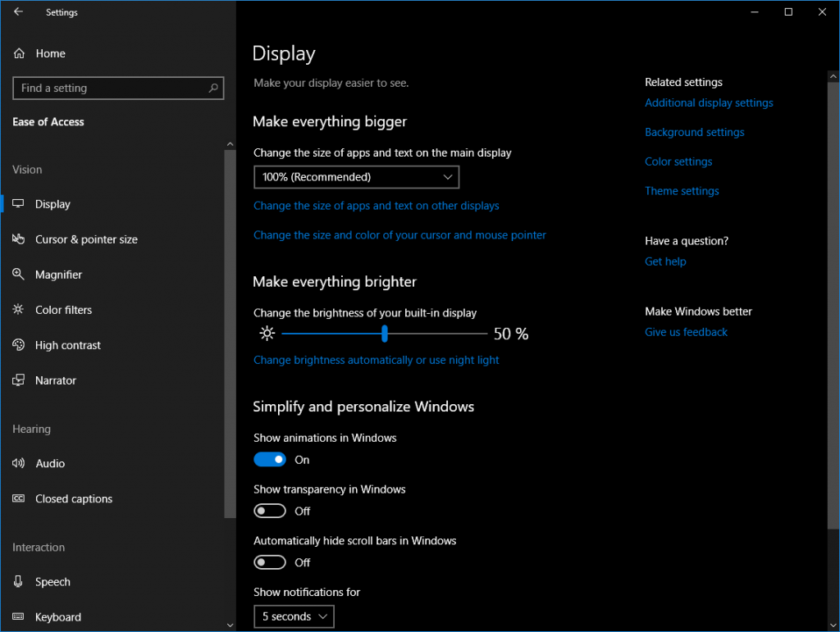The width and height of the screenshot is (840, 632).
Task: Click the Home icon
Action: (x=18, y=52)
